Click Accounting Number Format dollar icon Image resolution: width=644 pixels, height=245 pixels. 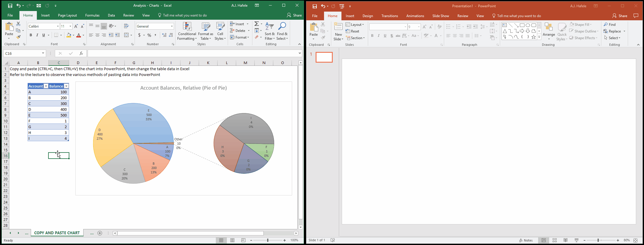click(140, 35)
